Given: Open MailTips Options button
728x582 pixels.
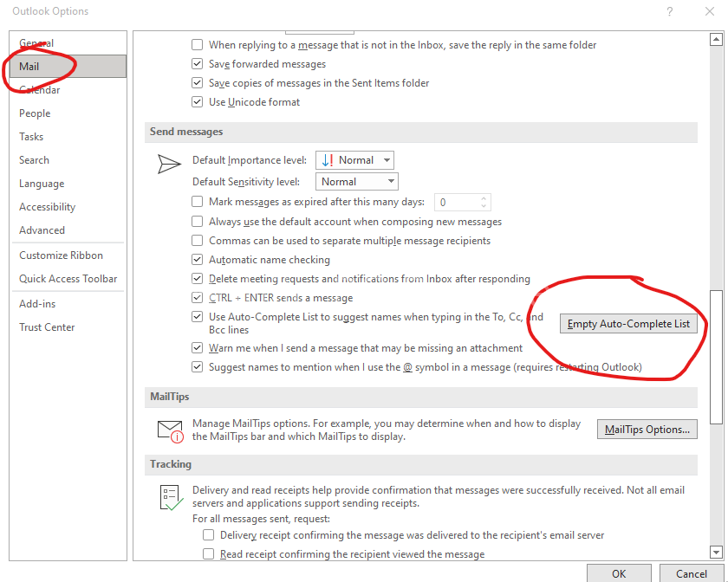Looking at the screenshot, I should click(647, 430).
